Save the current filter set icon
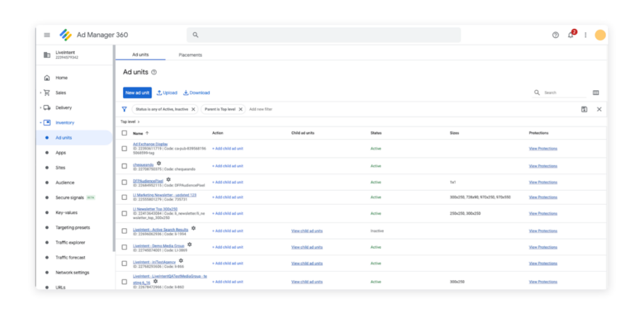The width and height of the screenshot is (644, 314). tap(584, 109)
